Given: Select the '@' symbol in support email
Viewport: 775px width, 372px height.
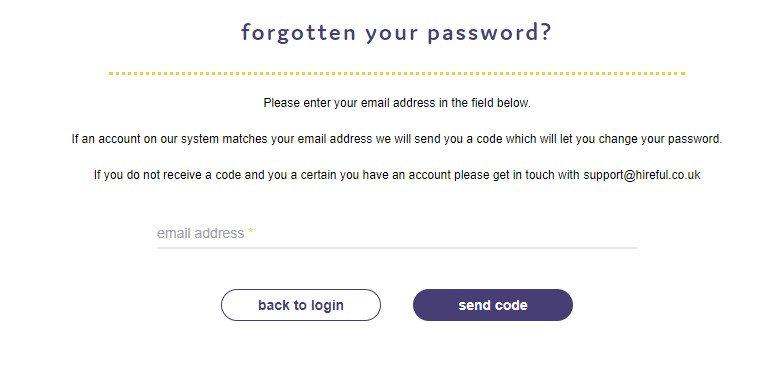Looking at the screenshot, I should click(x=629, y=175).
